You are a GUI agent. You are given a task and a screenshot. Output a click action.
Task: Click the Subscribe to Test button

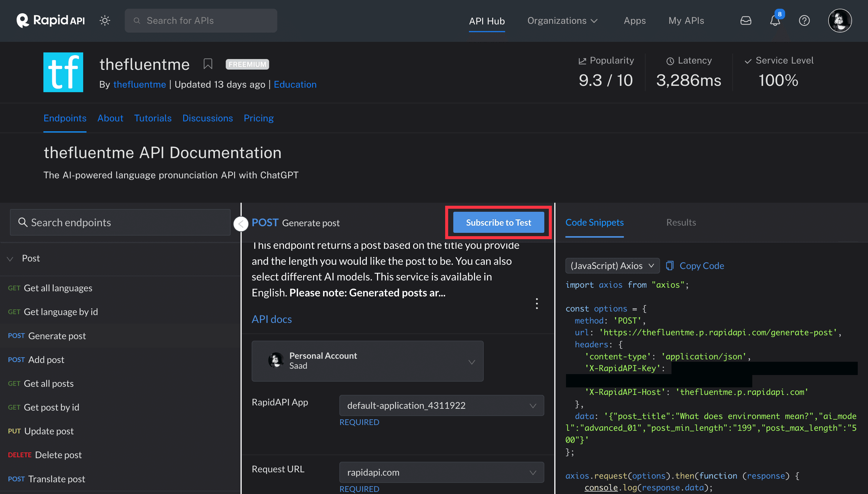(x=498, y=222)
